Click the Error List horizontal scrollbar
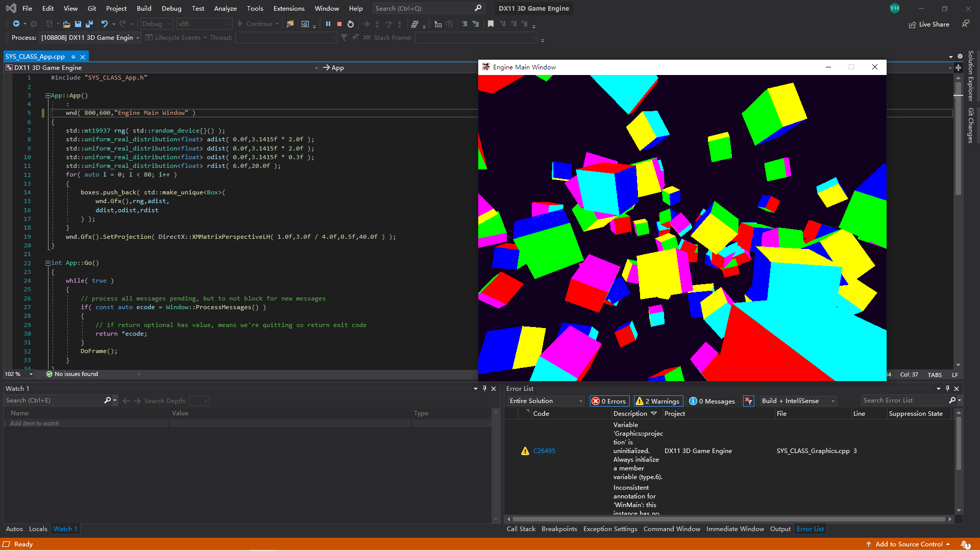 pos(728,519)
